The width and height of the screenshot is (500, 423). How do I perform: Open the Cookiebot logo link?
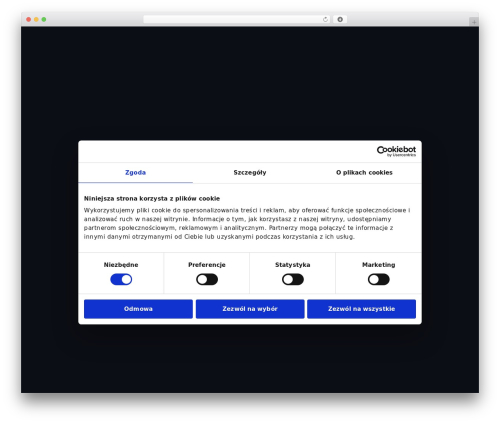[x=396, y=151]
